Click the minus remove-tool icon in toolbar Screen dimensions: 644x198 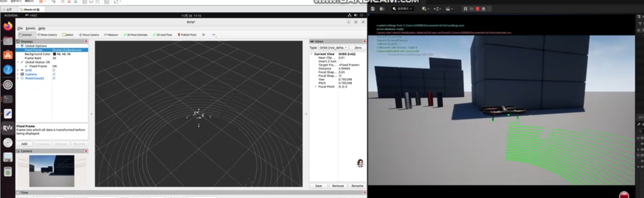(214, 35)
